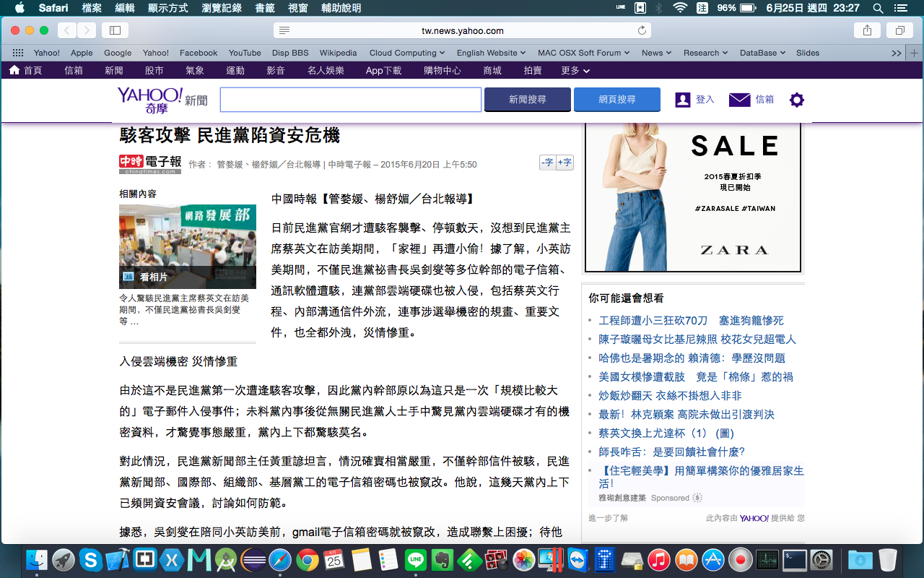Viewport: 924px width, 578px height.
Task: Open Xcode in the Dock
Action: coord(117,560)
